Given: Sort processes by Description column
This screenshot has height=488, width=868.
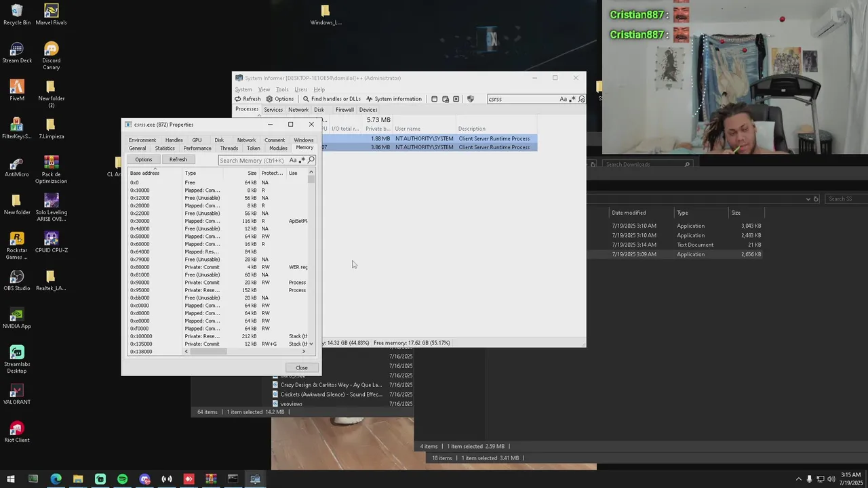Looking at the screenshot, I should 496,129.
